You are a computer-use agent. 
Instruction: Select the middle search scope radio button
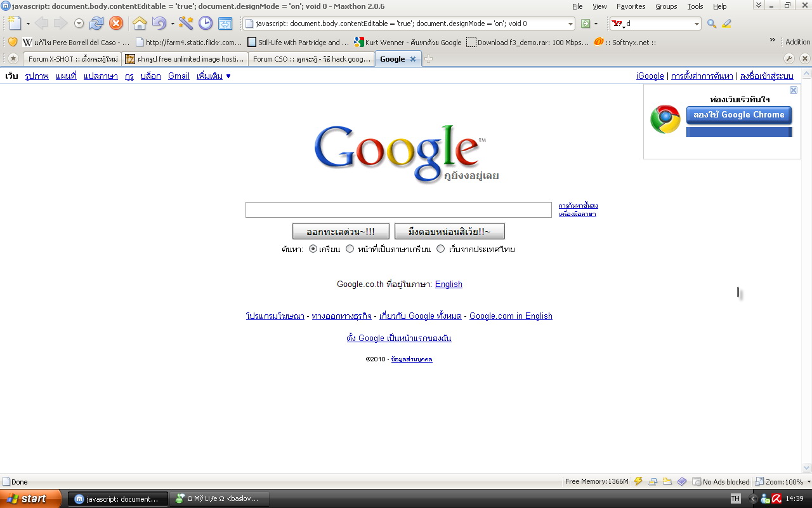pyautogui.click(x=350, y=249)
